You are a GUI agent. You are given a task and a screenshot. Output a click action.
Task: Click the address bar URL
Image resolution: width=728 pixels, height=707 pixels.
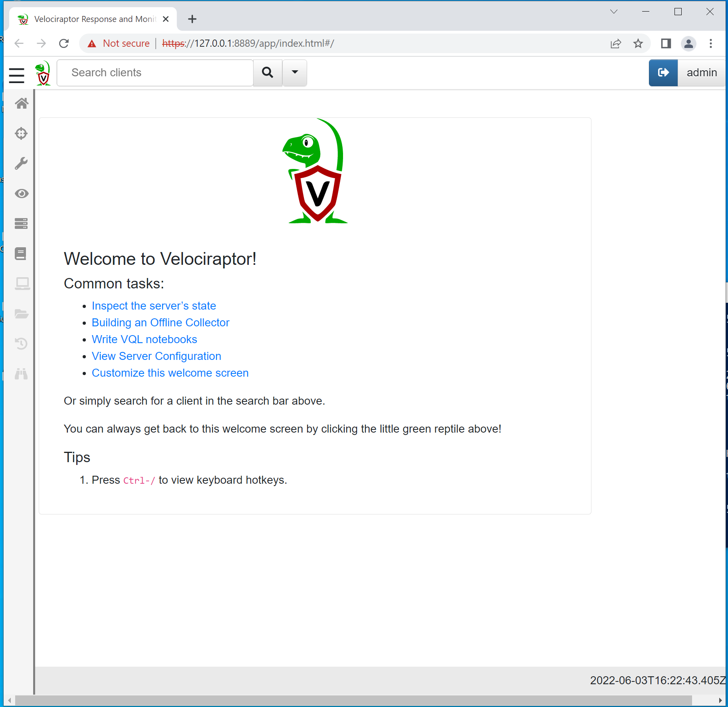click(248, 43)
